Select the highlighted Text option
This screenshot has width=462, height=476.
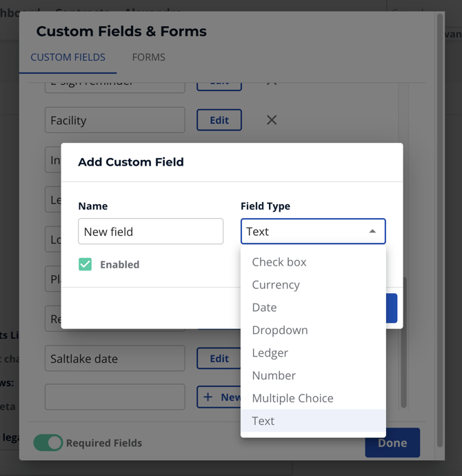(263, 421)
